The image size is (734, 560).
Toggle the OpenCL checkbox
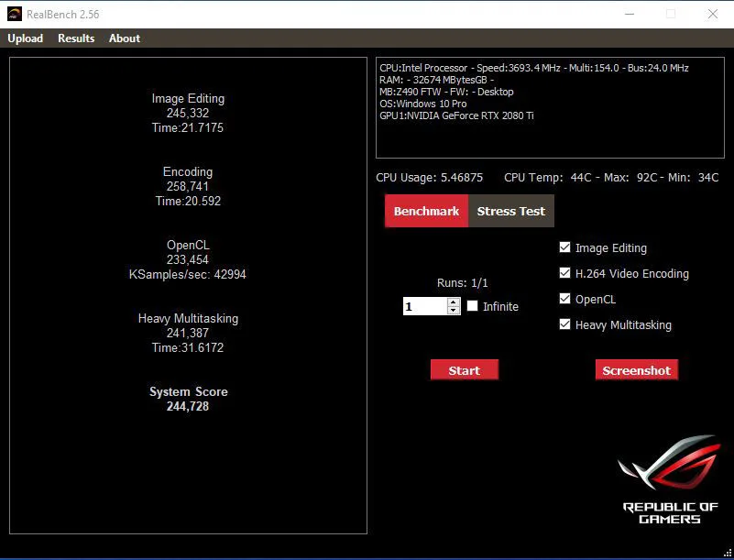point(565,299)
